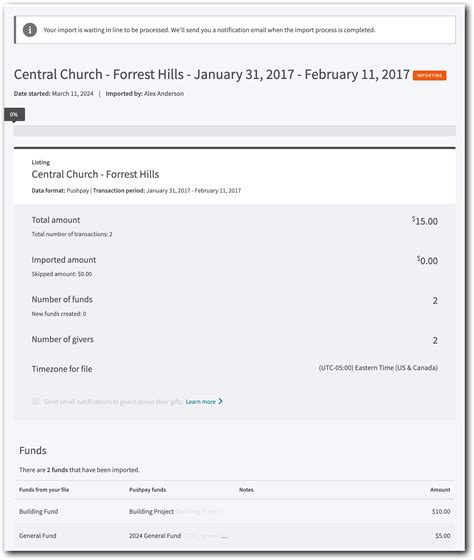Select the General Fund row
The image size is (474, 560).
pyautogui.click(x=235, y=536)
